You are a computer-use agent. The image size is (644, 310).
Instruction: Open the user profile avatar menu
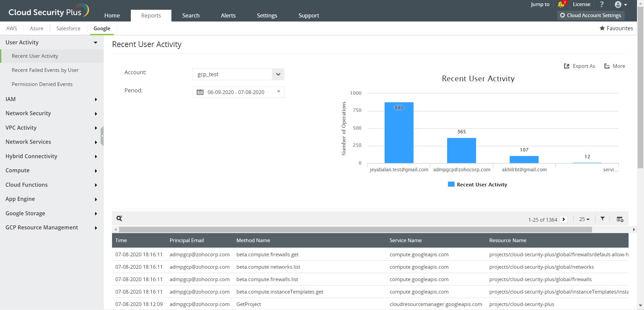621,4
